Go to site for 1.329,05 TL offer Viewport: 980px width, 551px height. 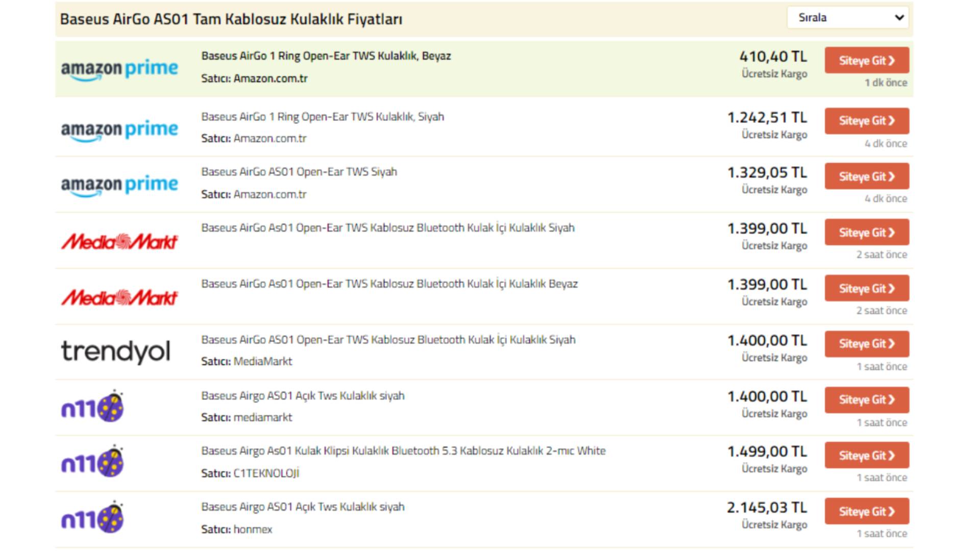(x=867, y=177)
